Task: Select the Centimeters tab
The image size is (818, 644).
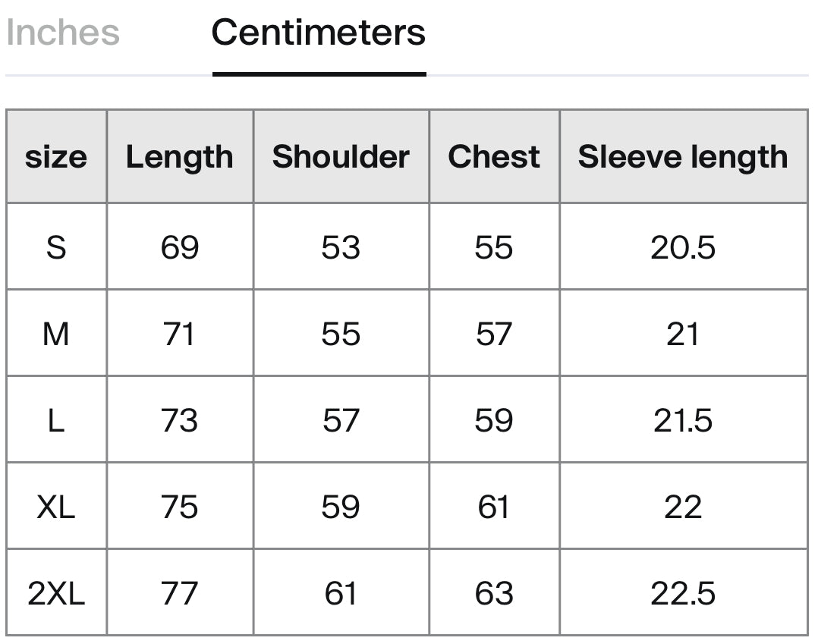Action: [318, 33]
